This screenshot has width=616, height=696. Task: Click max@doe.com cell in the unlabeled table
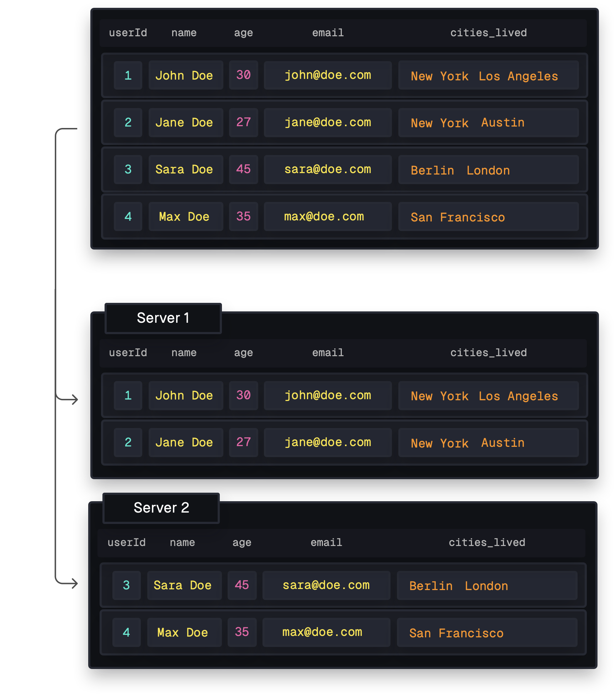click(328, 216)
